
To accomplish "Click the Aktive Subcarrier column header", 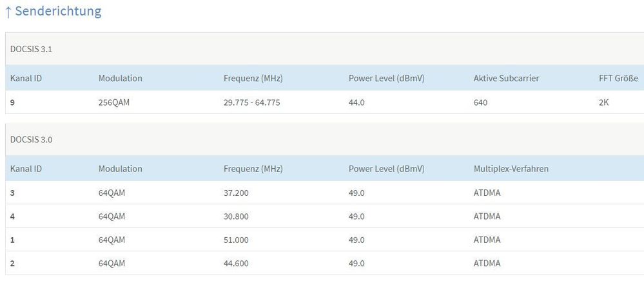I will click(506, 78).
